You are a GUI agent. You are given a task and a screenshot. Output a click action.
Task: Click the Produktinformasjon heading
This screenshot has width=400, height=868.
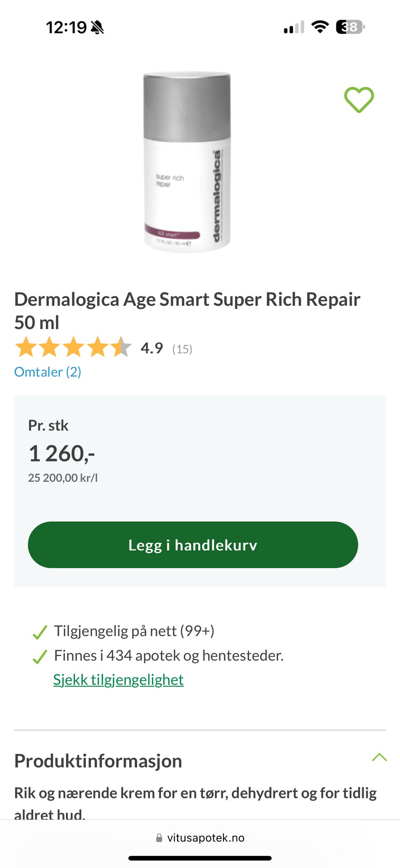[x=98, y=761]
